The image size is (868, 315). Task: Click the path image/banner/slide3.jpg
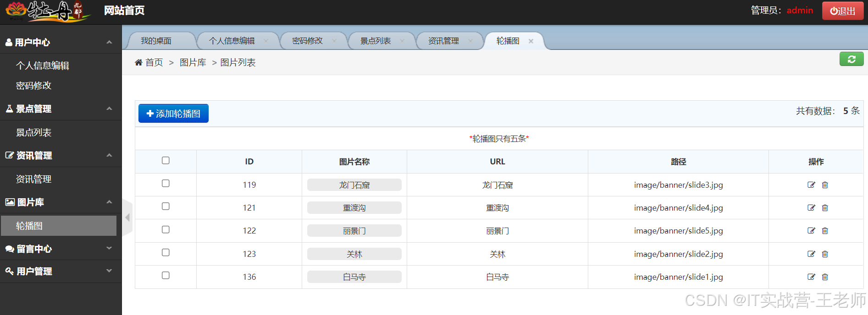678,185
